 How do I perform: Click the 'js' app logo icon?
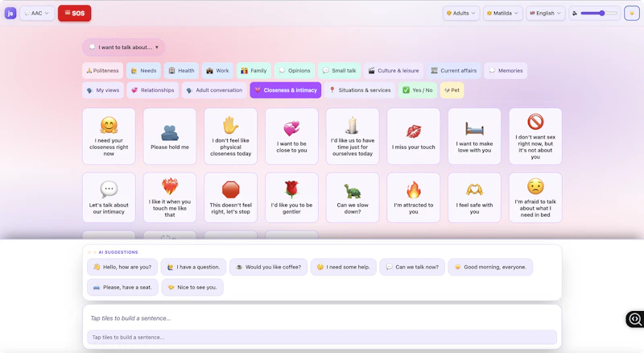point(10,13)
